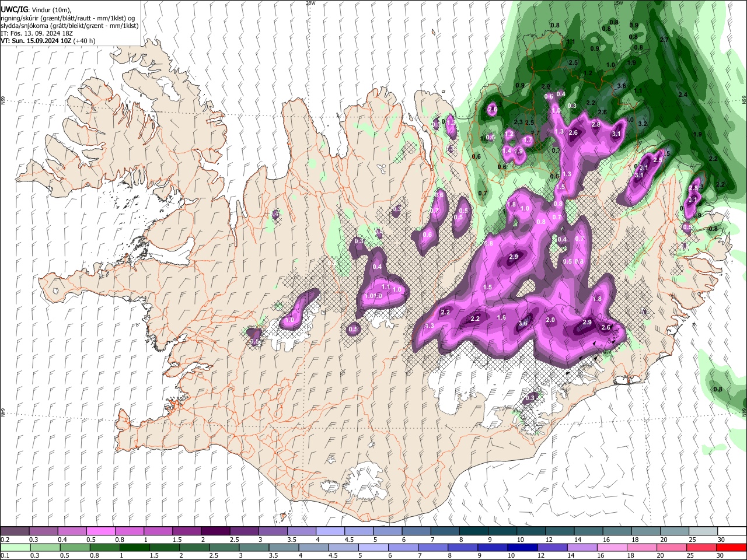747x560 pixels.
Task: Pick the darkest purple swatch starting at 2, upper scale
Action: point(215,531)
